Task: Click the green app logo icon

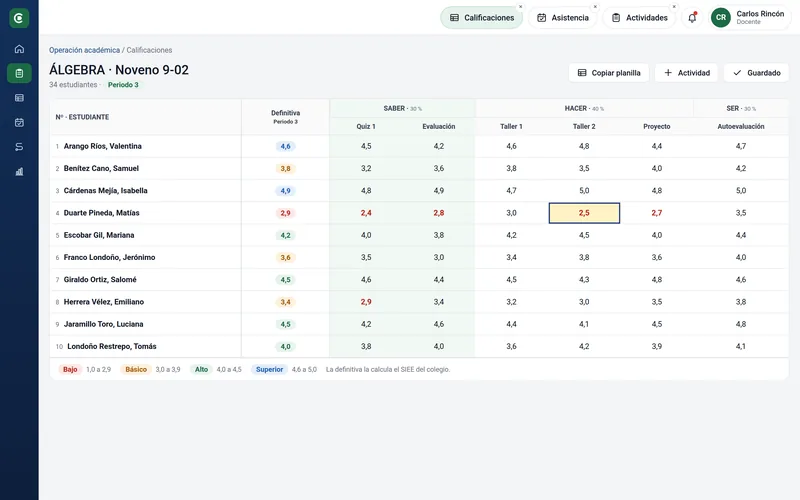Action: (19, 18)
